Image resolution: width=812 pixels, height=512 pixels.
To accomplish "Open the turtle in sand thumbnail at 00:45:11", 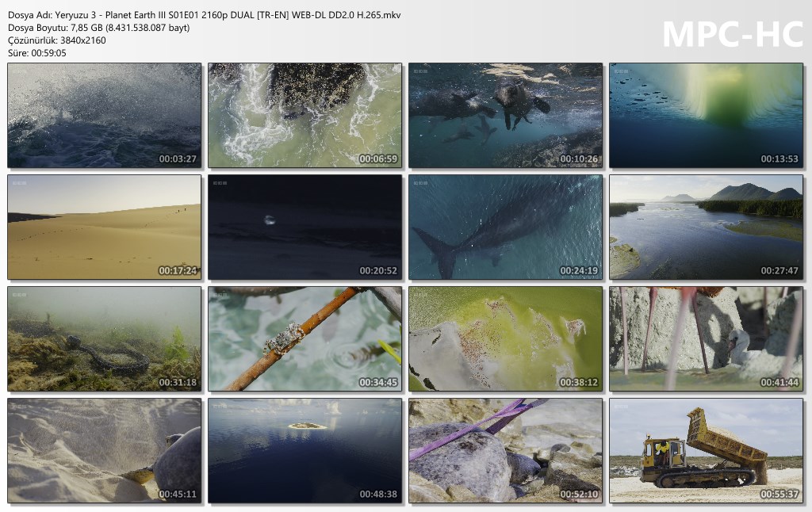I will click(x=104, y=451).
